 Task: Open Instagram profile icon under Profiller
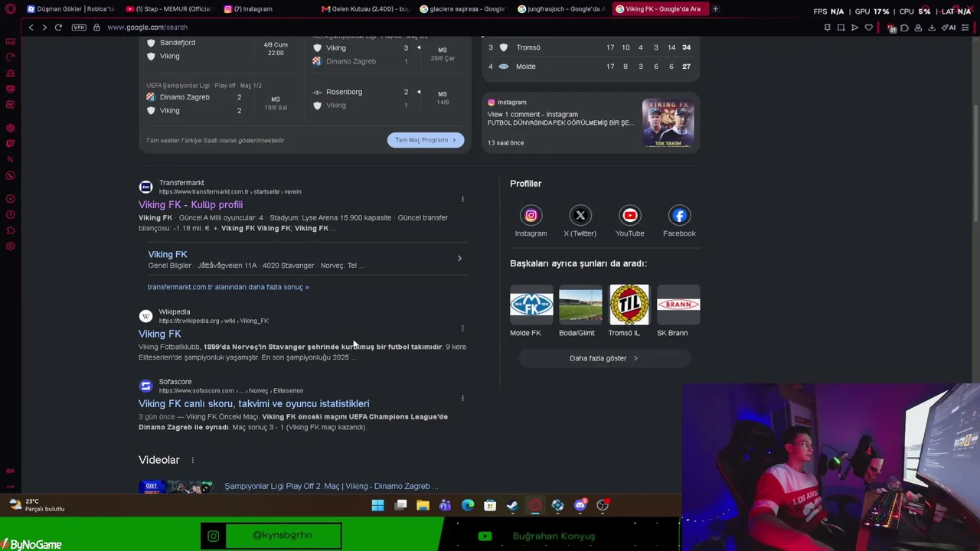tap(531, 216)
